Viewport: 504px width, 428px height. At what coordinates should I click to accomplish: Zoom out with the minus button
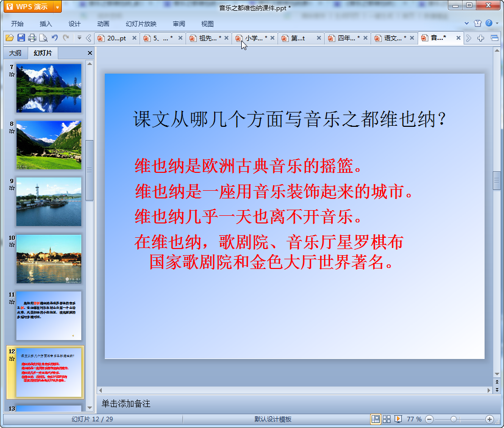click(x=429, y=419)
